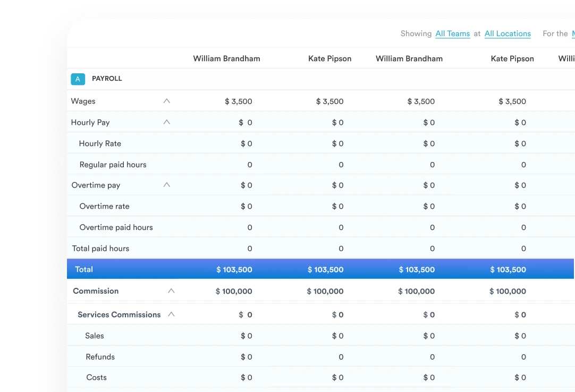The height and width of the screenshot is (392, 575).
Task: Select the Sales row under Services Commissions
Action: (95, 336)
